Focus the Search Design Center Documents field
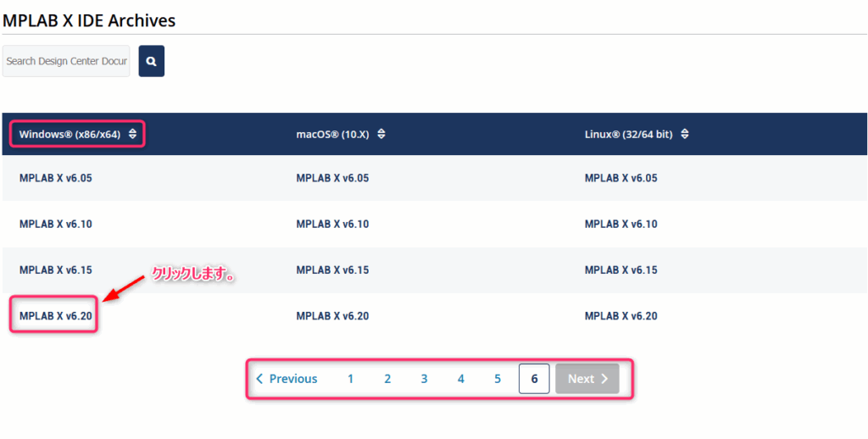 pyautogui.click(x=66, y=61)
